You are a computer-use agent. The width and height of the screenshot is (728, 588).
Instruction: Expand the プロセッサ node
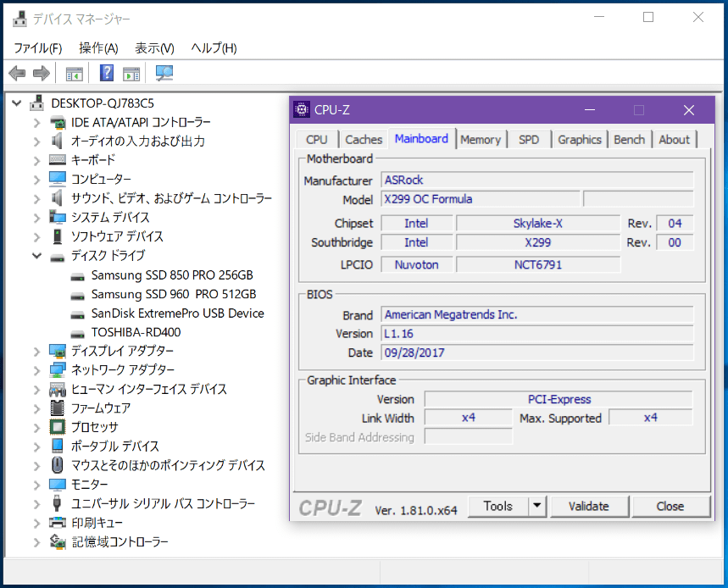pos(36,427)
